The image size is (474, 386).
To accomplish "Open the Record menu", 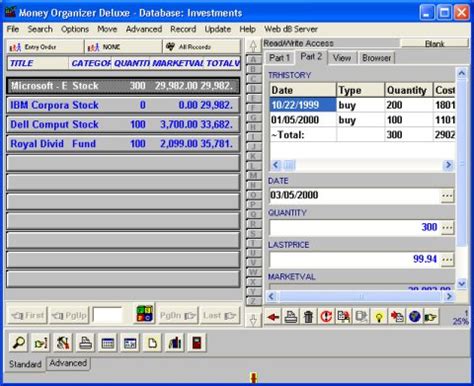I will 183,29.
